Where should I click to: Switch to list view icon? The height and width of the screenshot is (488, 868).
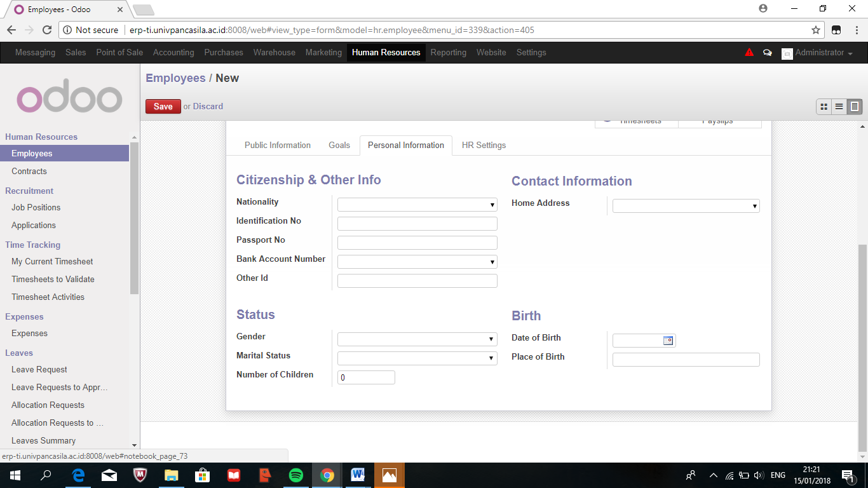pos(839,107)
